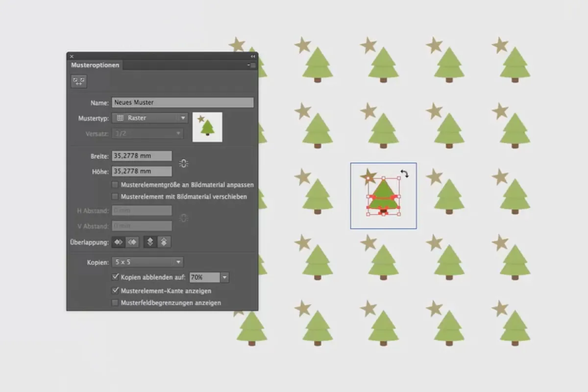
Task: Click the Überlappung label
Action: point(90,242)
